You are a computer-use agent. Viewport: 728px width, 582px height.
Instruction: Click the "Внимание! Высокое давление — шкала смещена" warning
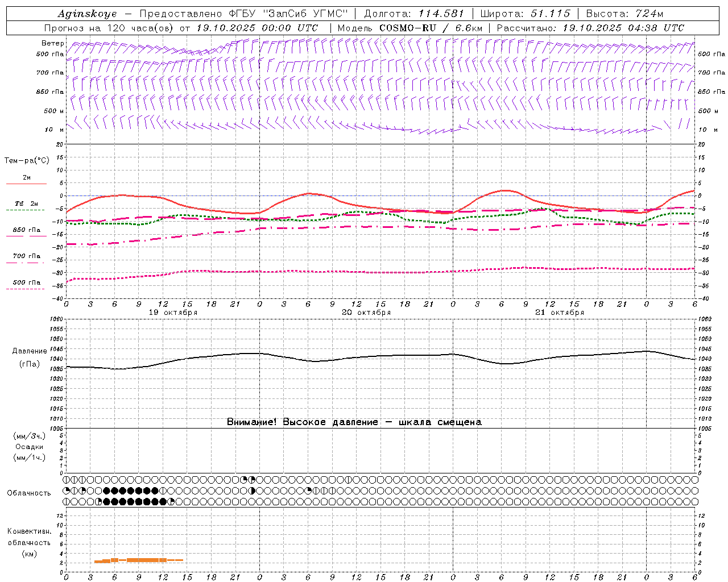(354, 422)
